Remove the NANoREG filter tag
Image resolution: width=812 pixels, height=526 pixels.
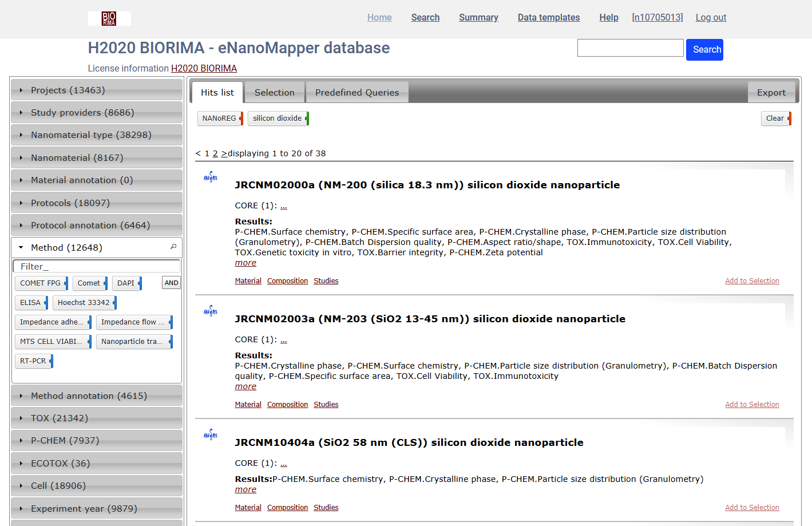[x=241, y=118]
